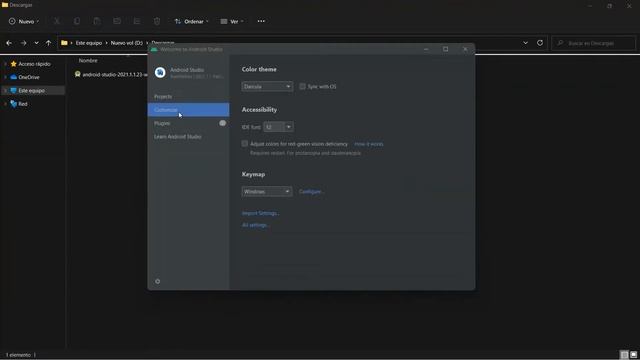Viewport: 640px width, 360px height.
Task: Click the Share icon in File Explorer toolbar
Action: 137,21
